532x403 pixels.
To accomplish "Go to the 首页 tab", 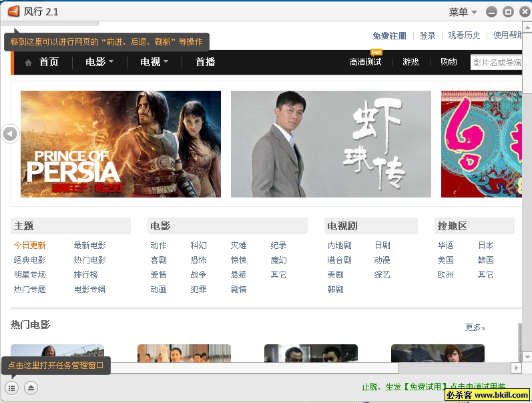I will click(49, 62).
